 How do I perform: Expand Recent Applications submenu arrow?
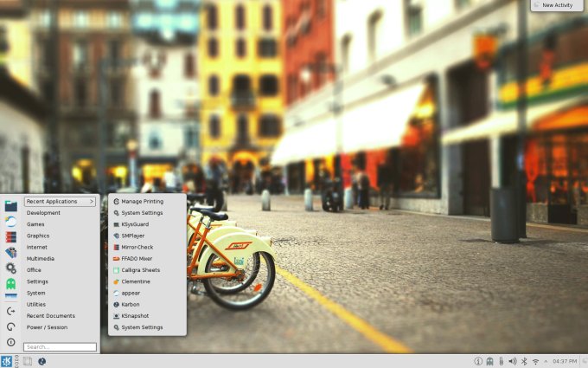(92, 201)
